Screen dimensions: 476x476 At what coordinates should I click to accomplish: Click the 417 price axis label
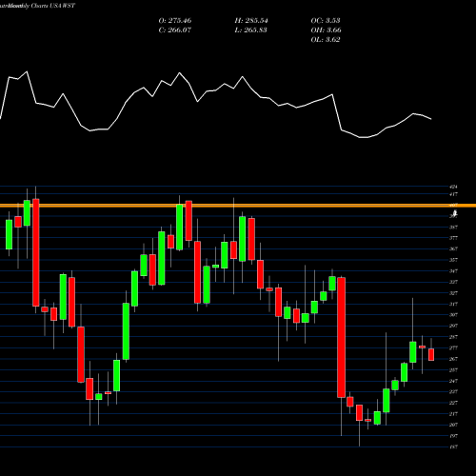point(453,194)
